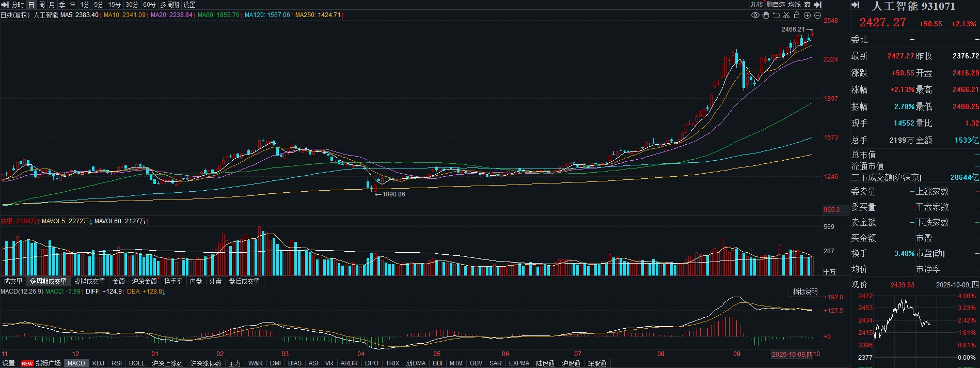The height and width of the screenshot is (368, 980).
Task: Select the 内盘 tab
Action: pyautogui.click(x=196, y=281)
